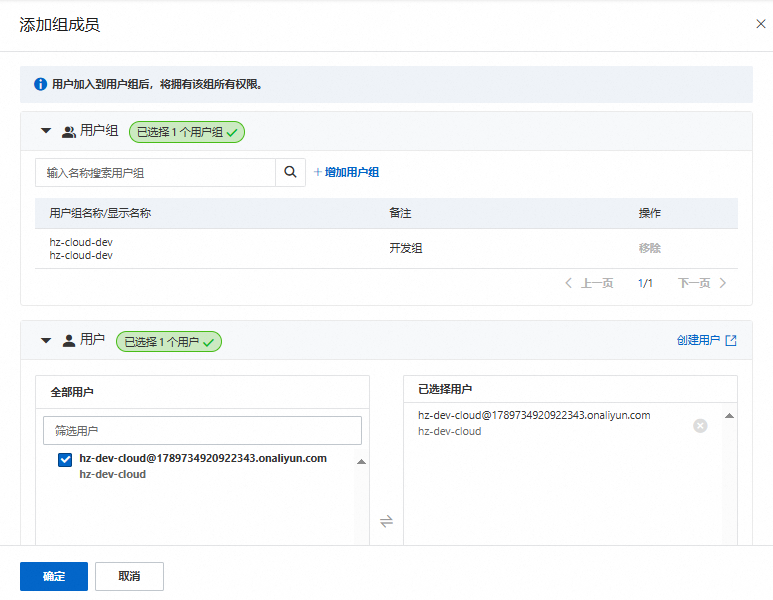Screen dimensions: 773x600
Task: Click the external link icon beside 创建用户
Action: click(x=731, y=340)
